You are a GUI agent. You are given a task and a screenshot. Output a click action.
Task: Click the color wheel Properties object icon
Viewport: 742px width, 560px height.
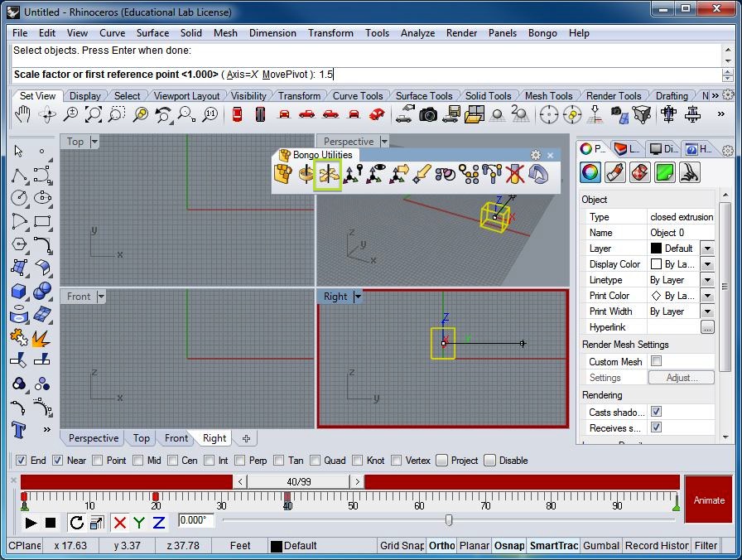[590, 172]
